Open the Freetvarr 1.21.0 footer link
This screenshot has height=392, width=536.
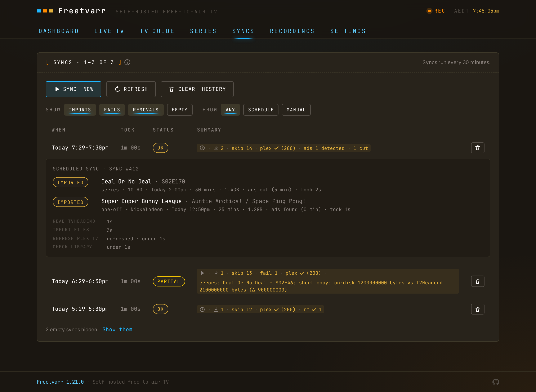60,382
